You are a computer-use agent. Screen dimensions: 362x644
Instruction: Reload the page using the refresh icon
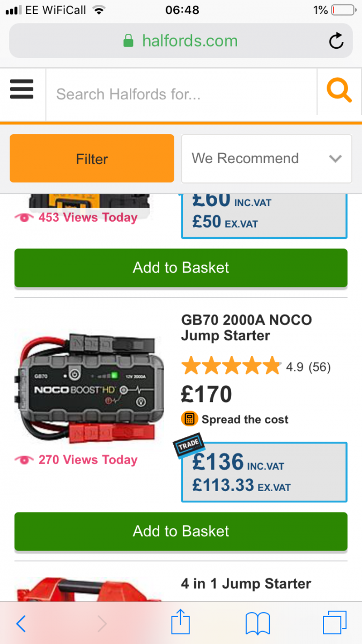(336, 41)
